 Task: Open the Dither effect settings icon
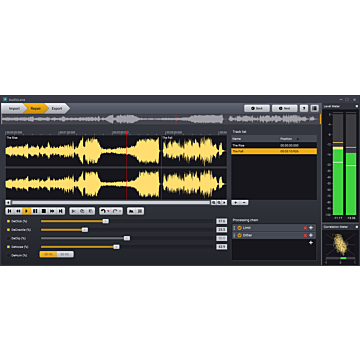(311, 235)
